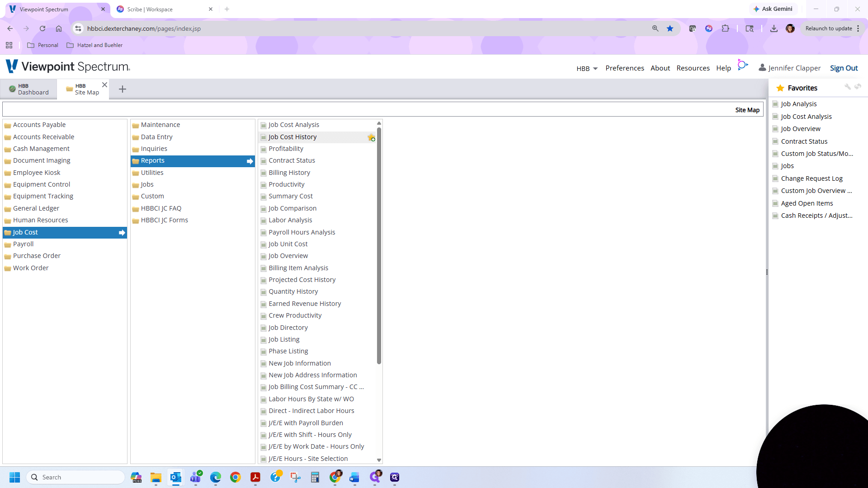Screen dimensions: 868x488
Task: Open the Resources menu
Action: pos(693,68)
